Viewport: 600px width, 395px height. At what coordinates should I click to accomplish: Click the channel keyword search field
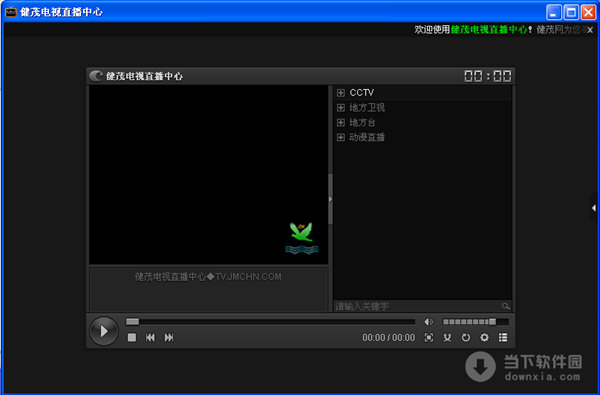(x=417, y=306)
